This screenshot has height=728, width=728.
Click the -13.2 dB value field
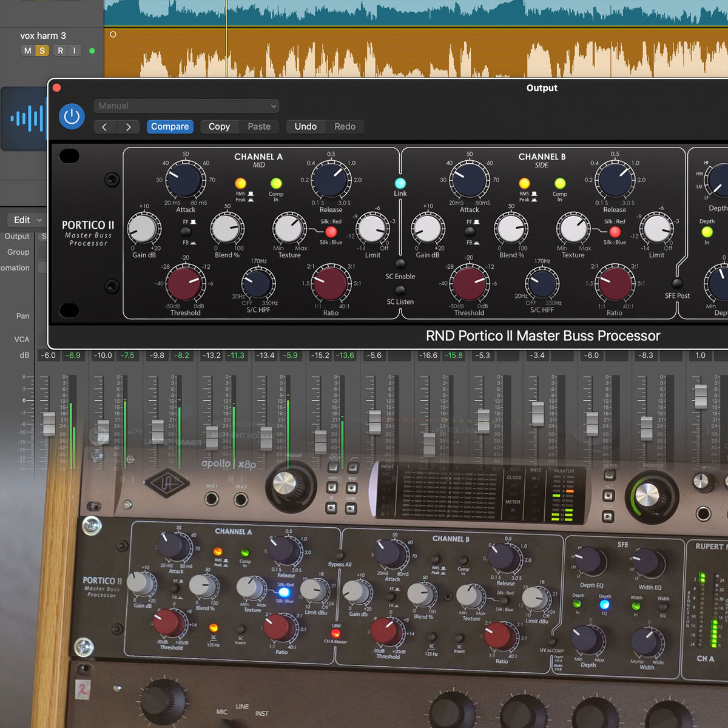pyautogui.click(x=211, y=356)
